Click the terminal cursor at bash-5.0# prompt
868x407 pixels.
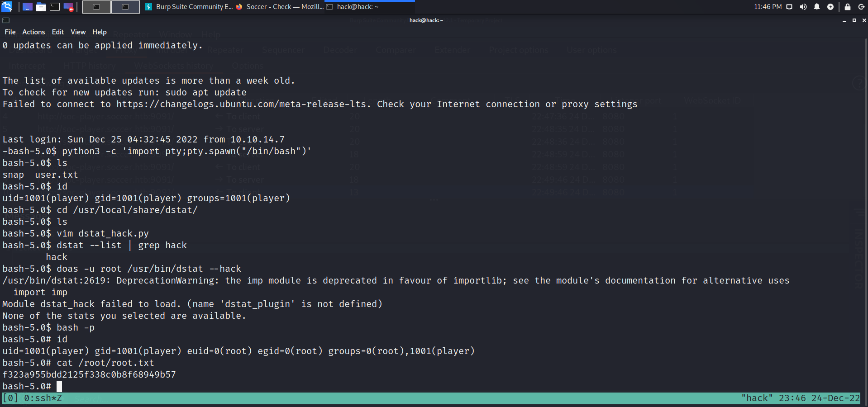click(x=59, y=386)
